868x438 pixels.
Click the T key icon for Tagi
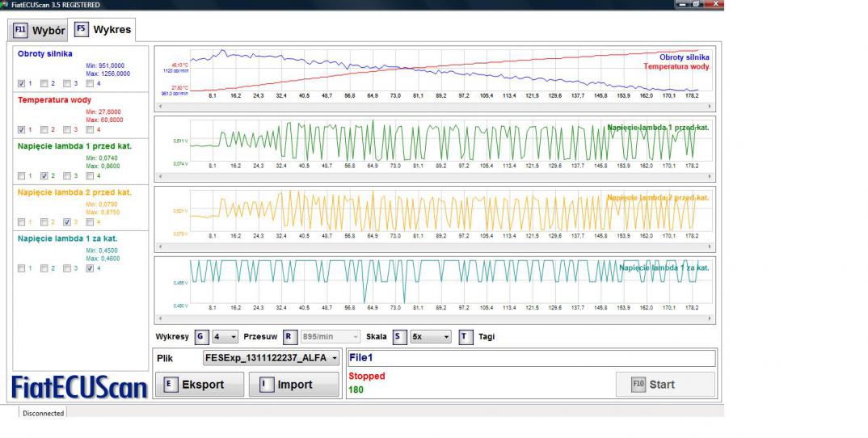click(x=465, y=336)
